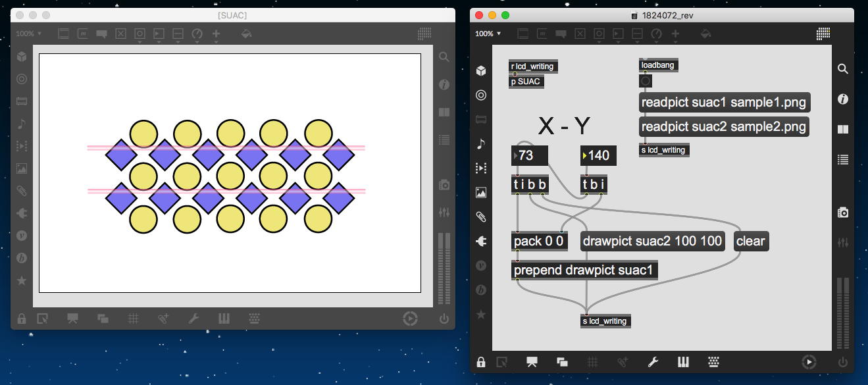Open the Audio note browser in 1824072_rev sidebar

[481, 144]
